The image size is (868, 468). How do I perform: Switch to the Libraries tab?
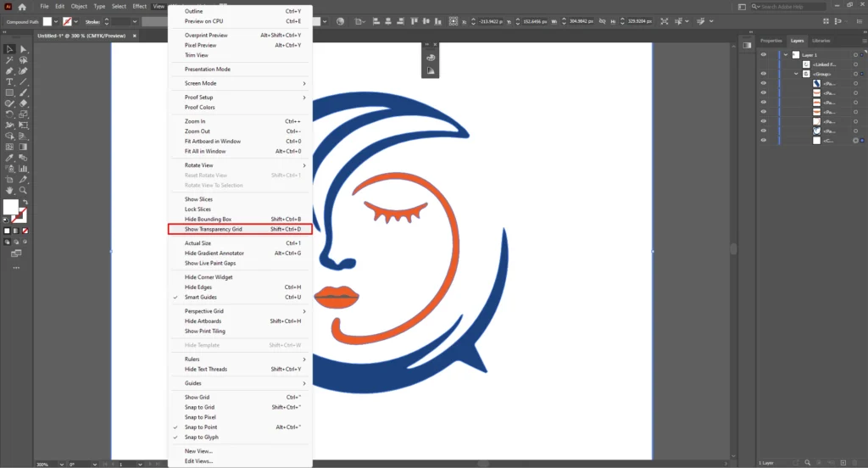(x=821, y=41)
